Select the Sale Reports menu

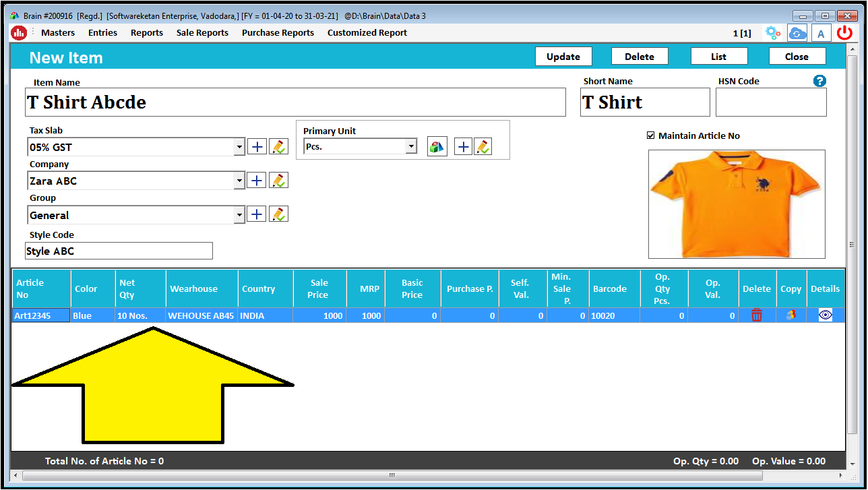[x=202, y=32]
